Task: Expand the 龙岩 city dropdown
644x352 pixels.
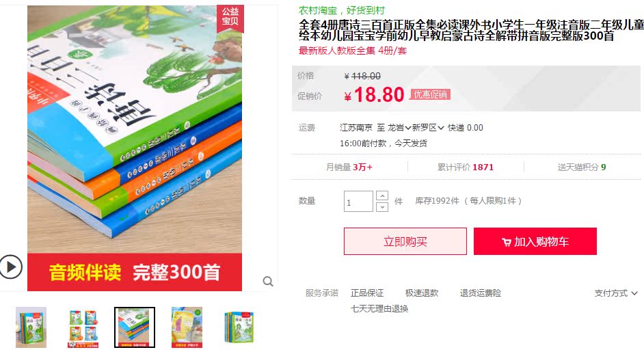Action: 399,128
